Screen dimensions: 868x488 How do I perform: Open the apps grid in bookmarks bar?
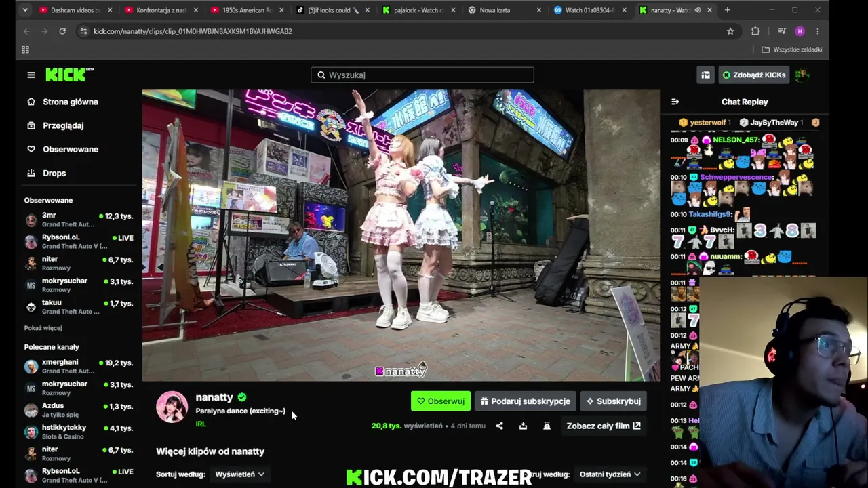(25, 49)
